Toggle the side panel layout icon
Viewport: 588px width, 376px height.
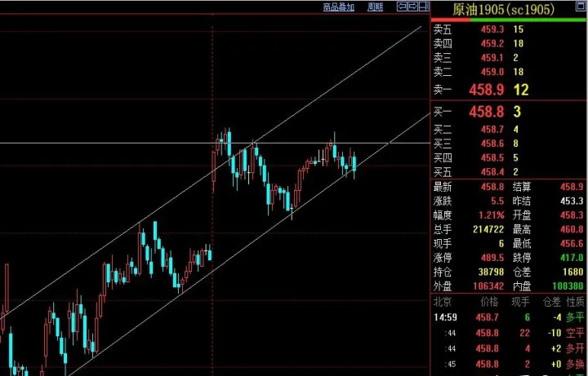424,7
